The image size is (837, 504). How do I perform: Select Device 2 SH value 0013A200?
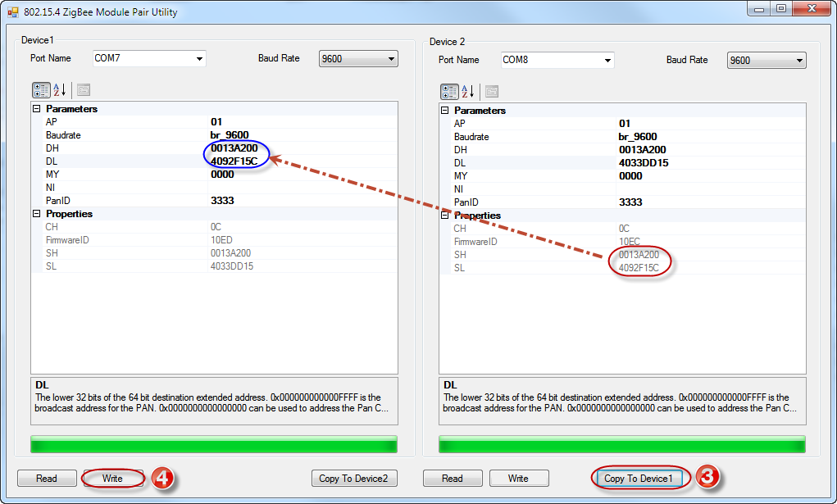coord(639,255)
